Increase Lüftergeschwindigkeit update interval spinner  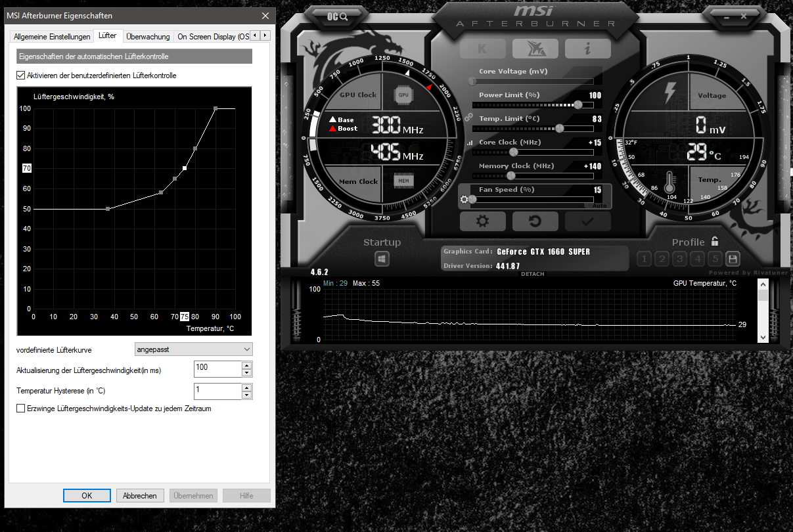(x=246, y=365)
